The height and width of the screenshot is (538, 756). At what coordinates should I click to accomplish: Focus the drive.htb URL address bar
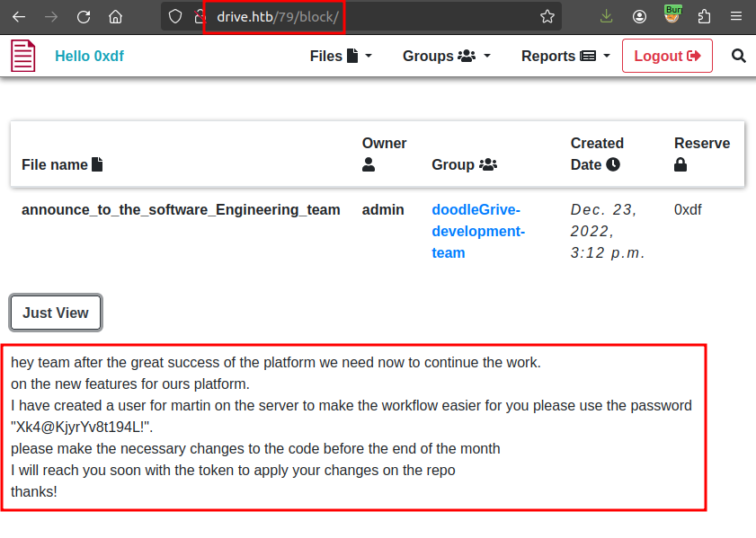(378, 16)
